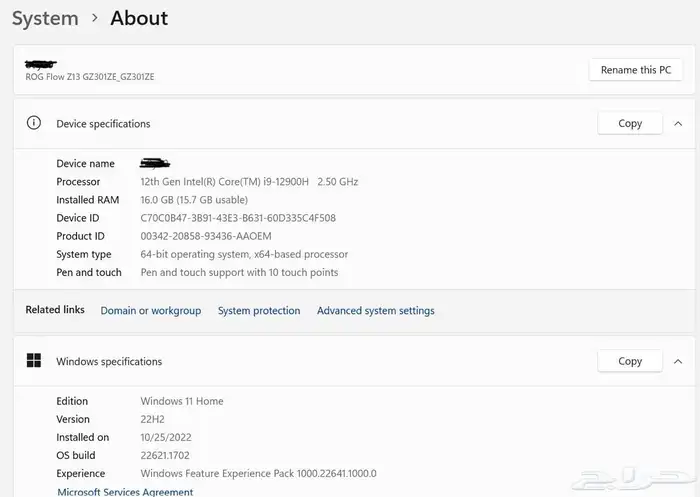Click the Rename this PC button

point(635,70)
